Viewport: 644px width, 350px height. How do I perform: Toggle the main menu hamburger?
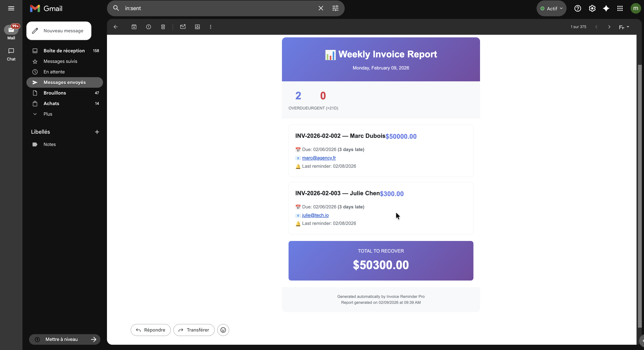pos(11,9)
